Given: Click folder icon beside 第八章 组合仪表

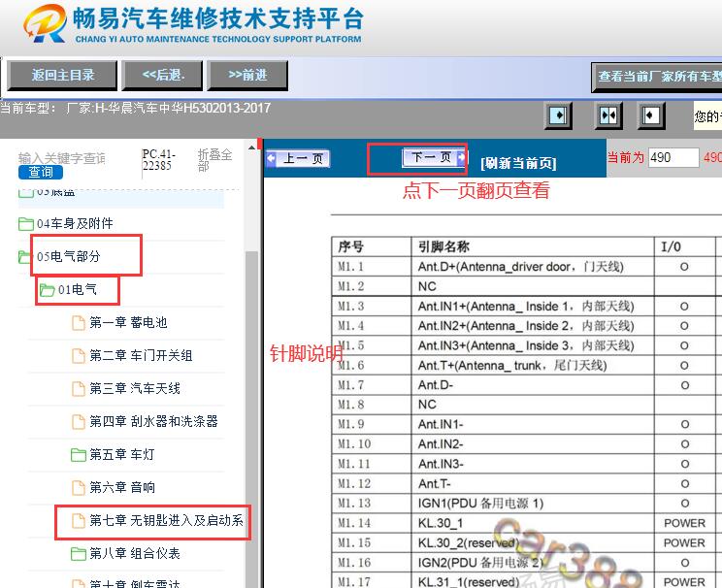Looking at the screenshot, I should click(79, 554).
